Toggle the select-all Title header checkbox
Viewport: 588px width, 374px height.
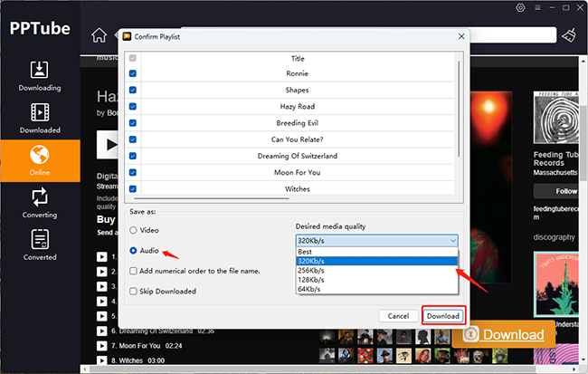133,58
